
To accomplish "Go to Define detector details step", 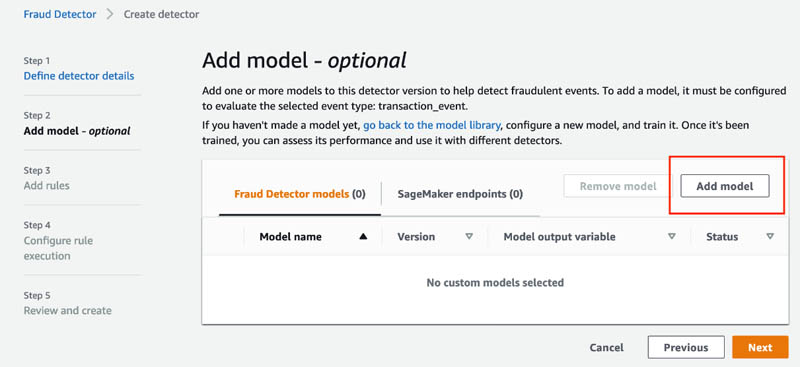I will (x=79, y=76).
